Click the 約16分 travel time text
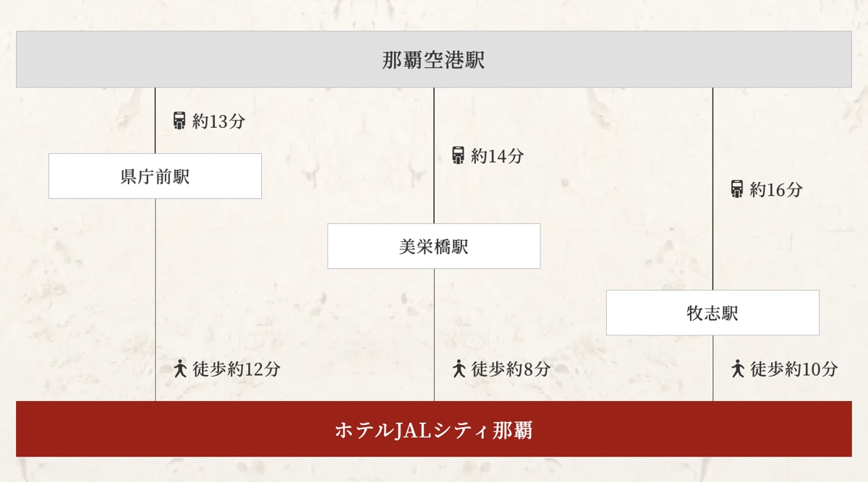Screen dimensions: 868x482 (776, 190)
